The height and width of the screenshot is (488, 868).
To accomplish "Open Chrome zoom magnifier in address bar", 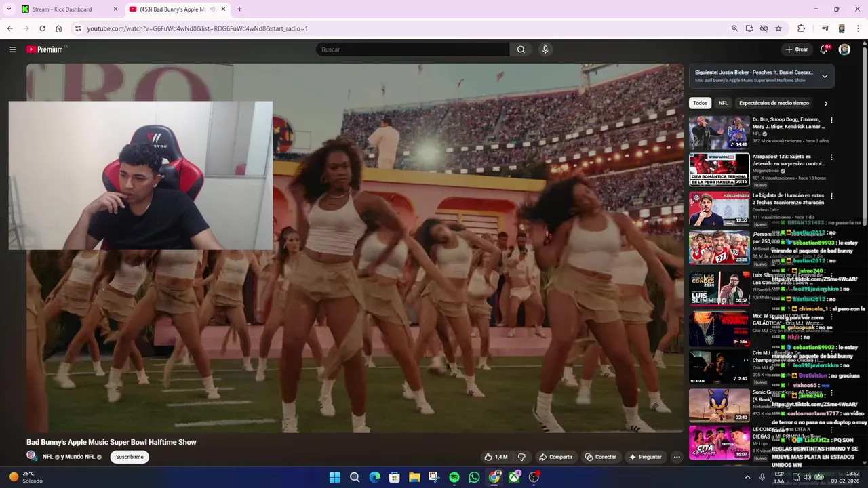I will pos(735,28).
